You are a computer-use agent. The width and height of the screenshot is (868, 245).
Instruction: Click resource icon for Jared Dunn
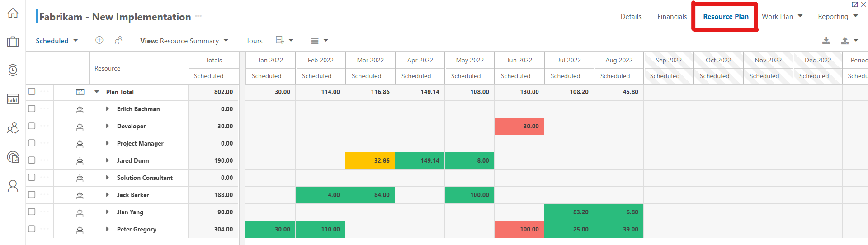click(80, 160)
